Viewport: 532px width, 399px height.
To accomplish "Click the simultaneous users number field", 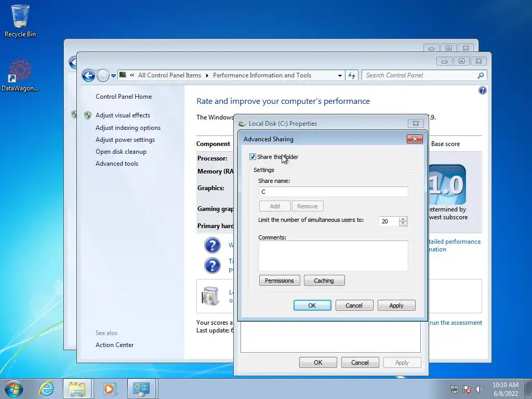I will (x=389, y=221).
